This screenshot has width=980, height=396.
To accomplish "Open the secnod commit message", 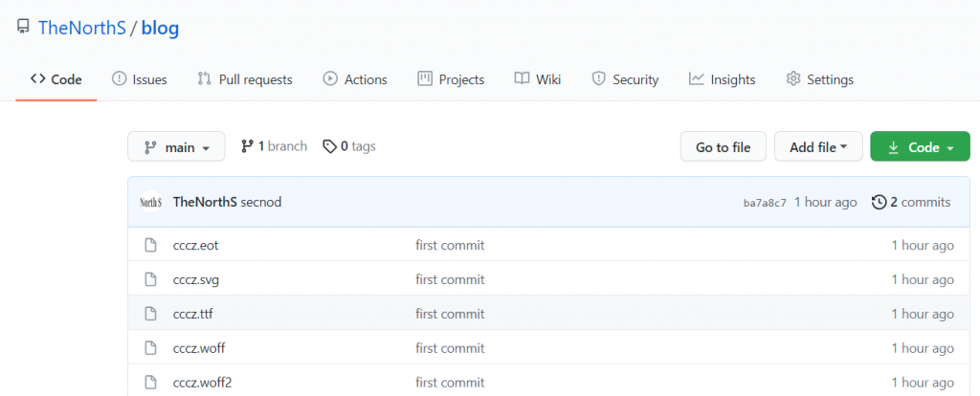I will tap(260, 203).
